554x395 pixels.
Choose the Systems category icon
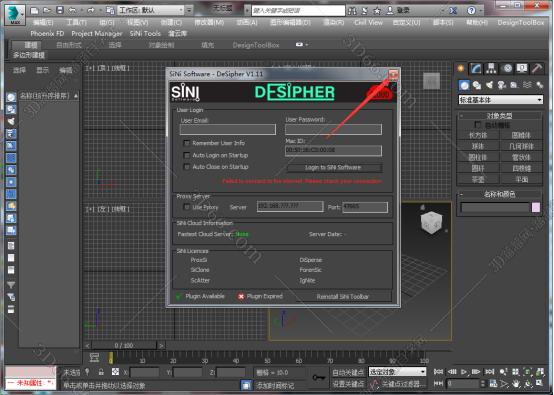point(540,85)
